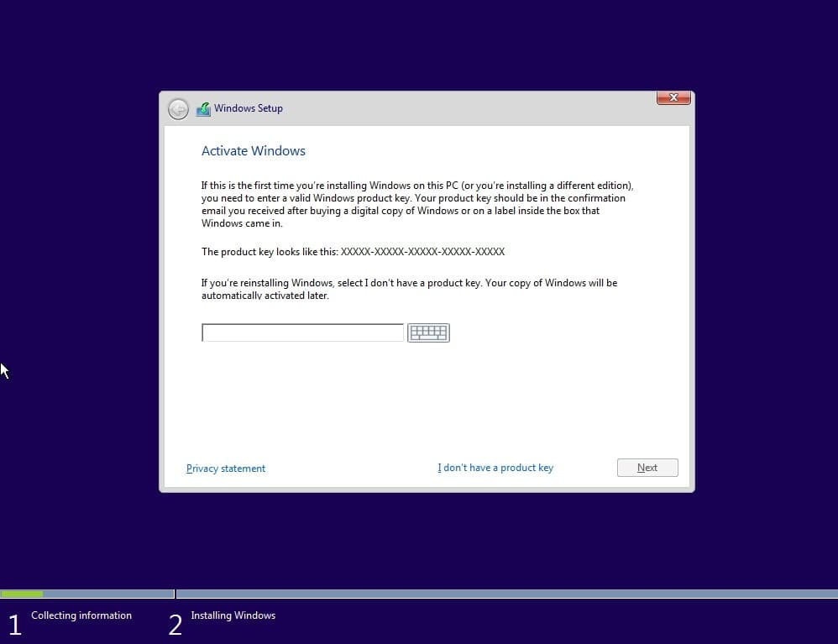Click the reinstalling Windows instruction paragraph
Viewport: 838px width, 644px height.
tap(409, 289)
